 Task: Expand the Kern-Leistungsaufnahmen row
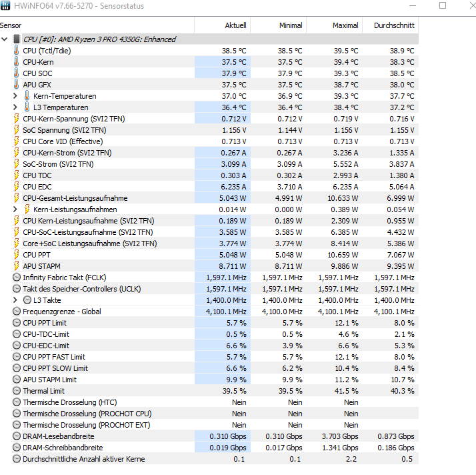(x=15, y=209)
